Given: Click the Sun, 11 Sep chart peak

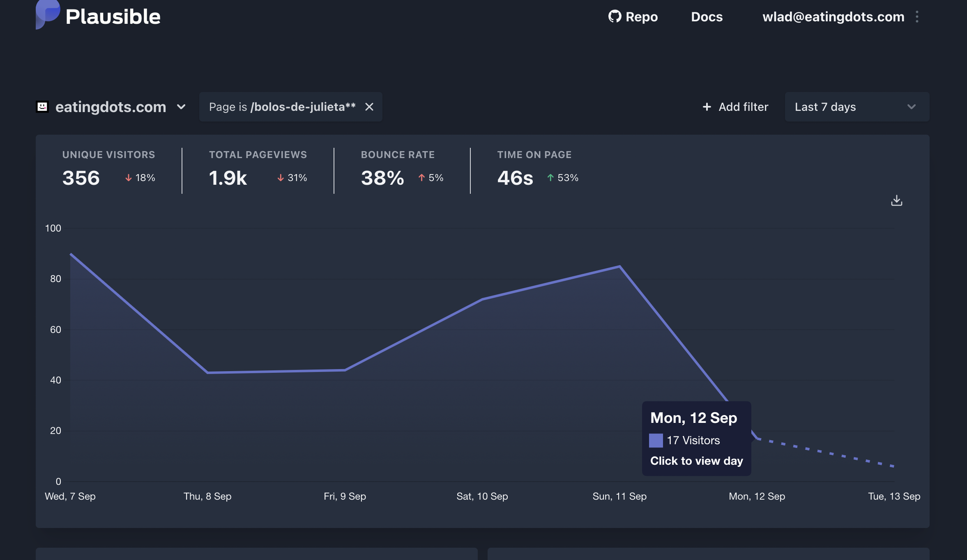Looking at the screenshot, I should (x=619, y=266).
